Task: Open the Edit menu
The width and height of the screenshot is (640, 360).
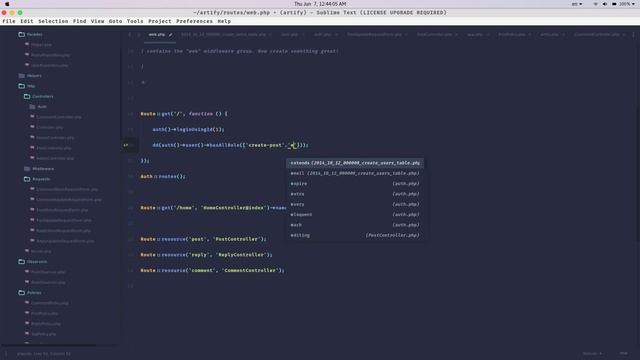Action: 27,21
